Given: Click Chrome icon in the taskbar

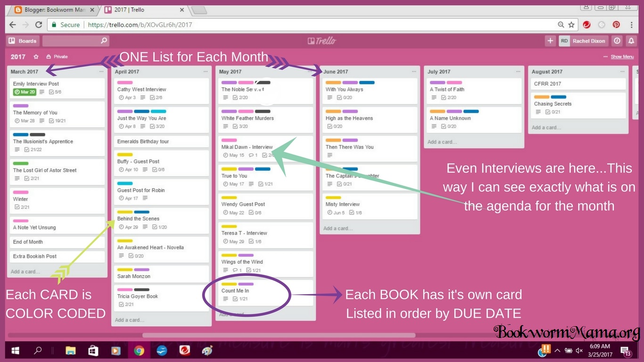Looking at the screenshot, I should (x=139, y=351).
